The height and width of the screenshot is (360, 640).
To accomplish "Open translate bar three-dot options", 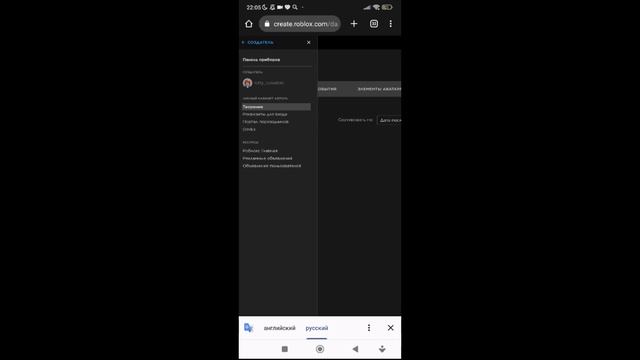I will (369, 328).
